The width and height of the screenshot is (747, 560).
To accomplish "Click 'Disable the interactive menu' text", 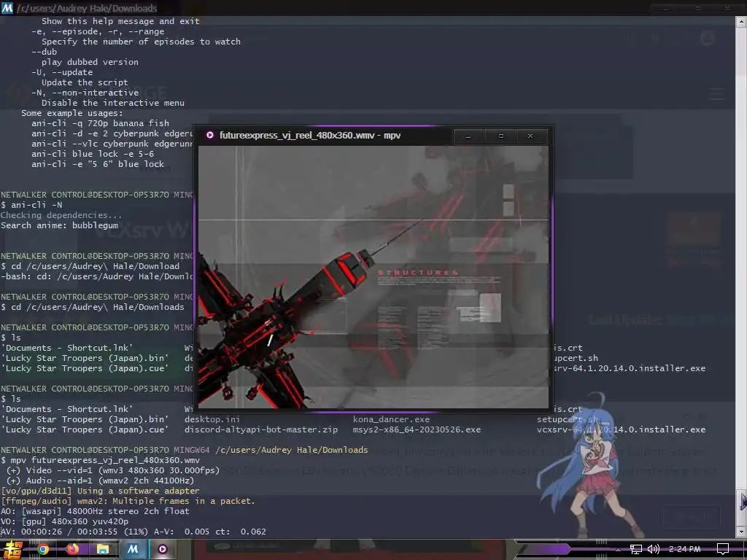I will coord(113,103).
